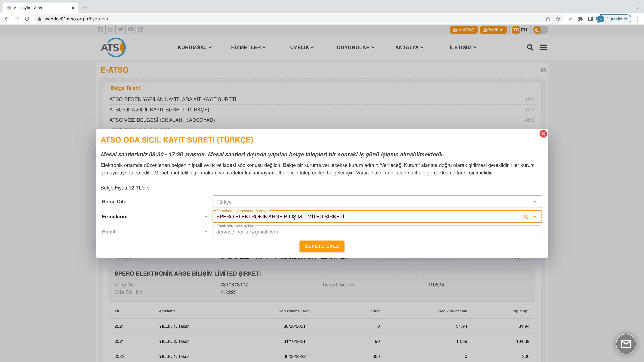
Task: Close the document request dialog
Action: click(x=543, y=134)
